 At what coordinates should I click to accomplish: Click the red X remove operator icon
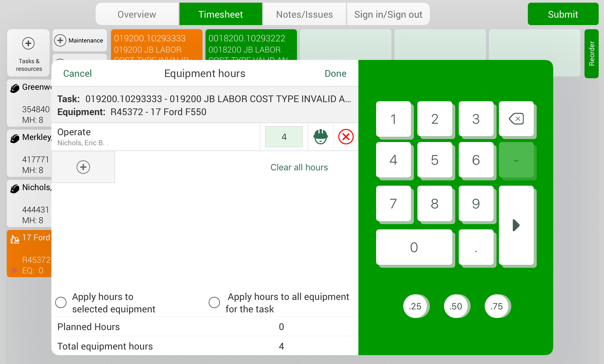pyautogui.click(x=346, y=137)
